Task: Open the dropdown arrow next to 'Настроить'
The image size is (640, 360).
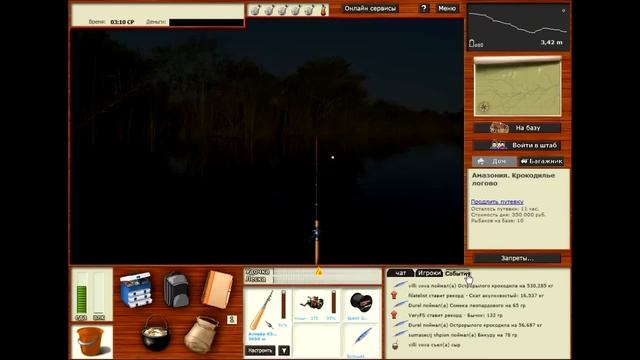Action: point(284,350)
